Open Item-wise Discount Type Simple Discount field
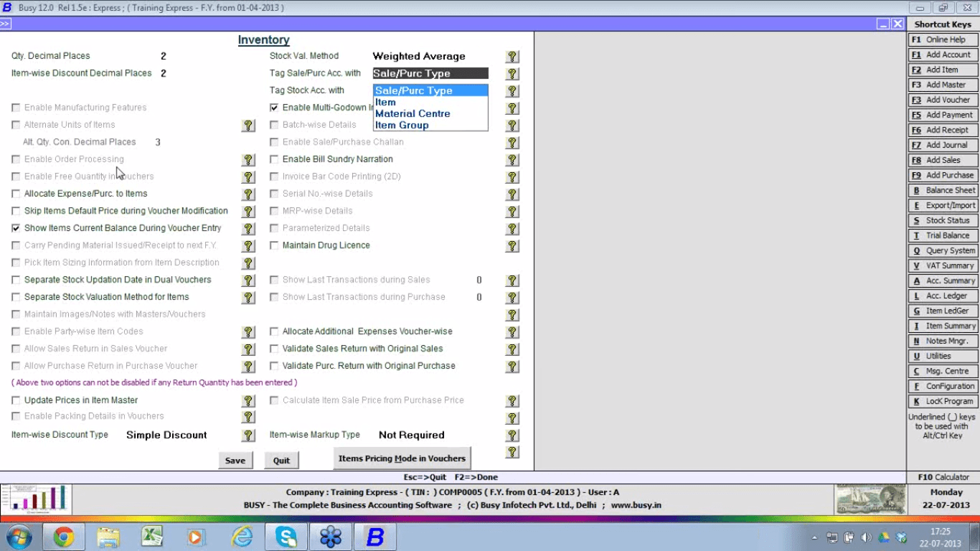 166,435
